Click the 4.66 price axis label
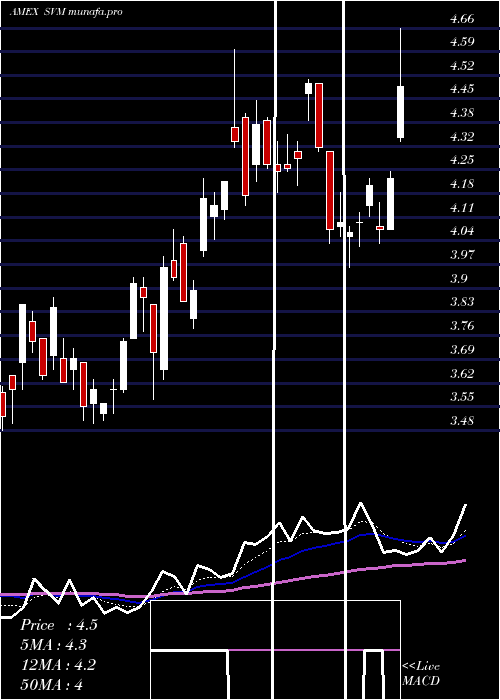 pyautogui.click(x=462, y=19)
